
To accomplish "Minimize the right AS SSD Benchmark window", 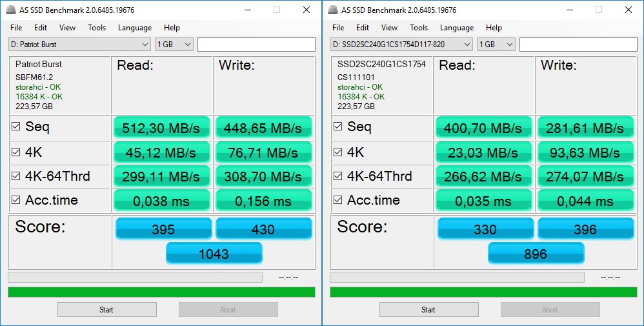I will click(569, 10).
